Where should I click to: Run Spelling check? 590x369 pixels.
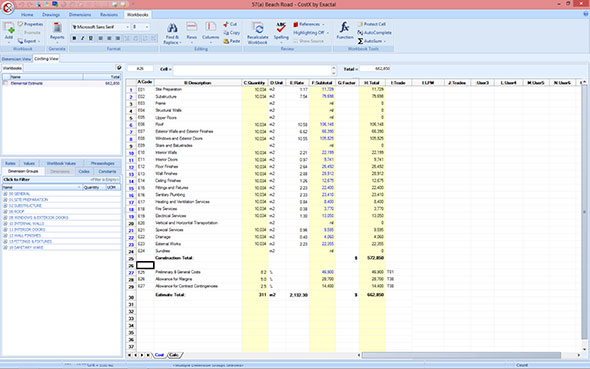281,31
